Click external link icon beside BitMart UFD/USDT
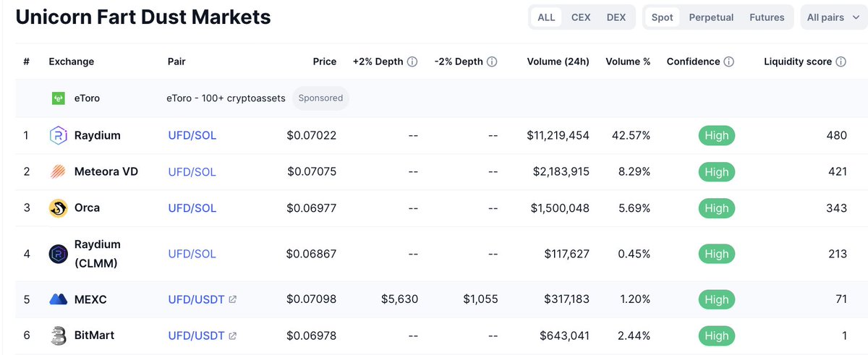The height and width of the screenshot is (355, 868). click(232, 335)
